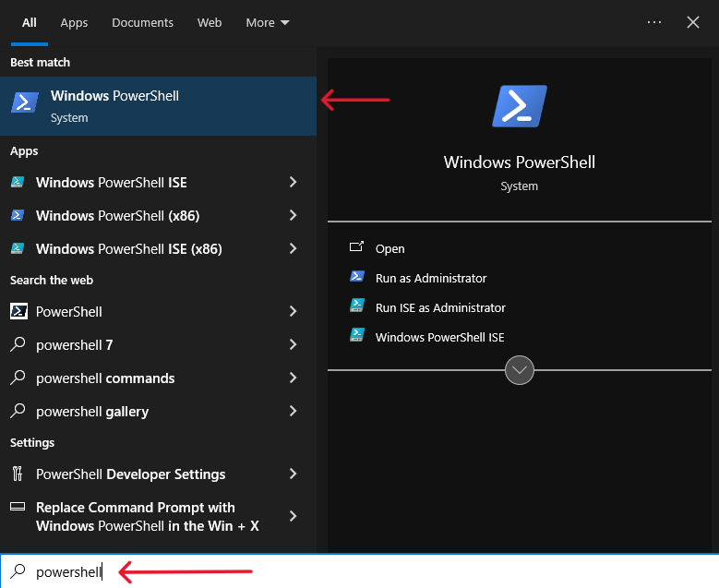Expand the powershell commands suggestion arrow
This screenshot has width=719, height=588.
pyautogui.click(x=293, y=378)
